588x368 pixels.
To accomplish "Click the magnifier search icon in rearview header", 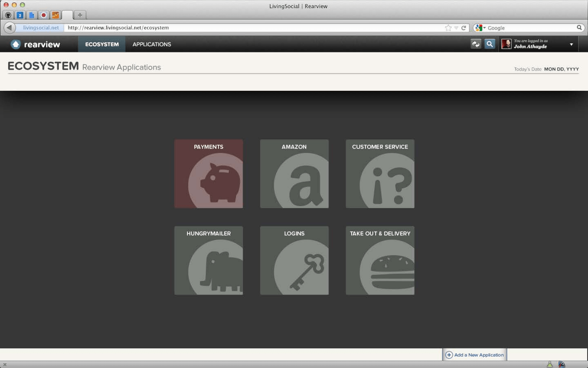I will tap(489, 44).
